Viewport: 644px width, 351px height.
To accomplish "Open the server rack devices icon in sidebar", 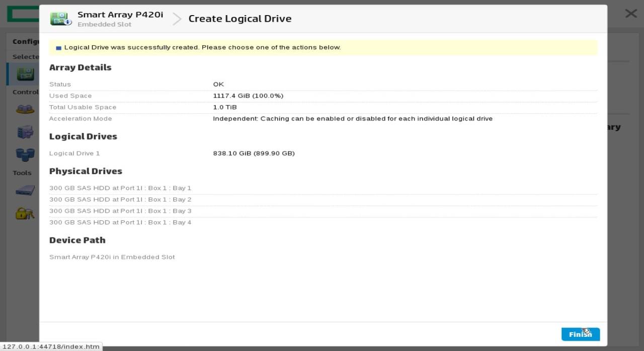I will (x=25, y=132).
